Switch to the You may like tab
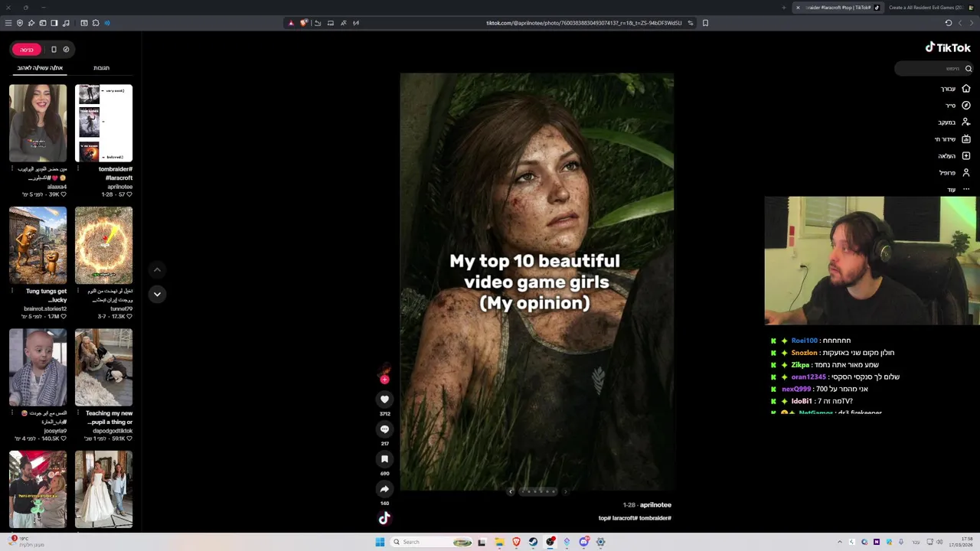The height and width of the screenshot is (551, 980). coord(40,68)
